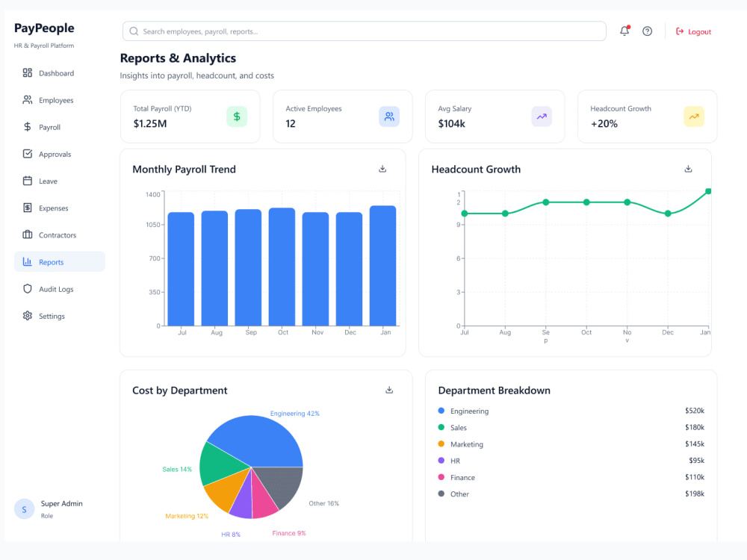Open Settings from the sidebar
Screen dimensions: 747x560
pyautogui.click(x=60, y=316)
